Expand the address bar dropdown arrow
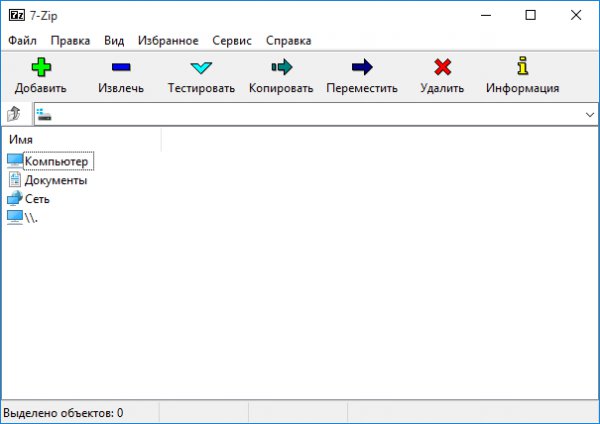Screen dimensions: 600x424 click(590, 114)
